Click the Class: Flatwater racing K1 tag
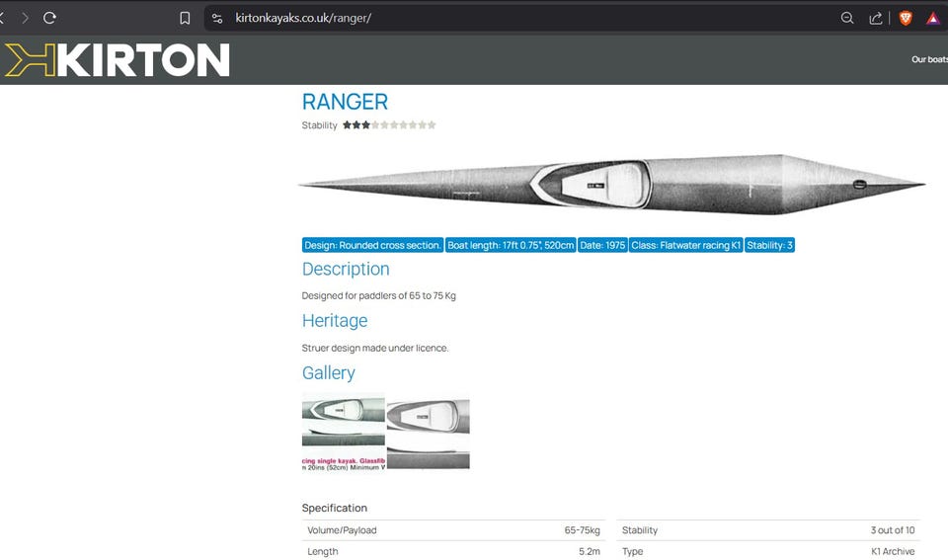 (x=685, y=245)
